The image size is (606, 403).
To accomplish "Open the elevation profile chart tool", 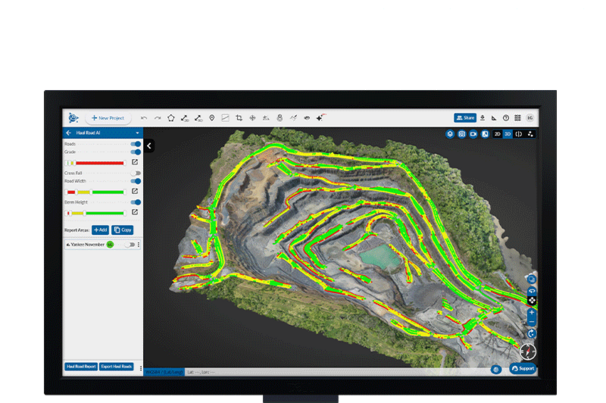I will (x=225, y=118).
